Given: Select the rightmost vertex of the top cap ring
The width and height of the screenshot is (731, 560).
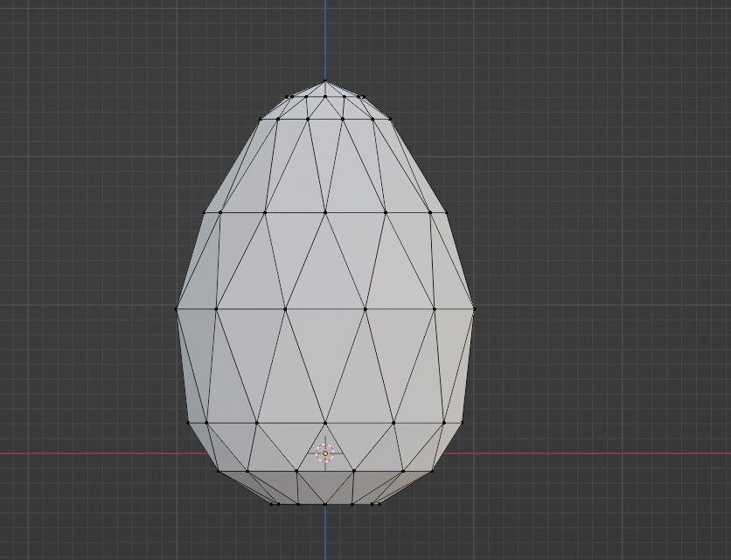Looking at the screenshot, I should click(391, 119).
